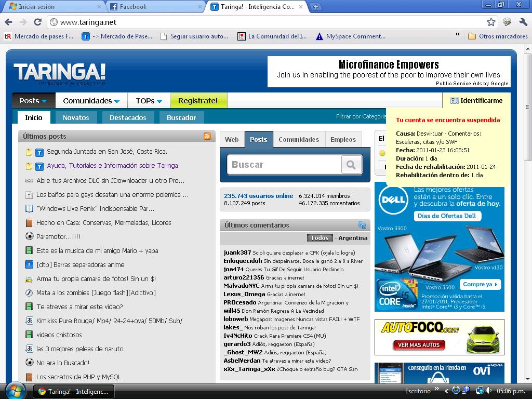The width and height of the screenshot is (532, 399).
Task: Select the Buscador tab
Action: (181, 118)
